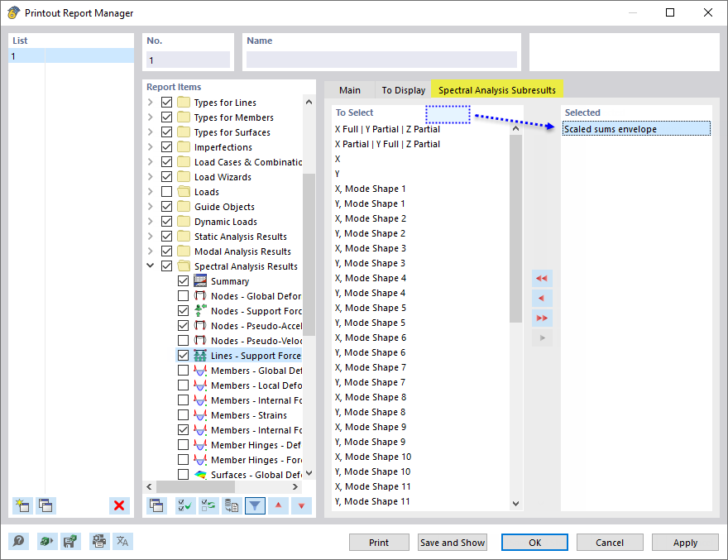Click the uncheck all items icon

pos(208,505)
